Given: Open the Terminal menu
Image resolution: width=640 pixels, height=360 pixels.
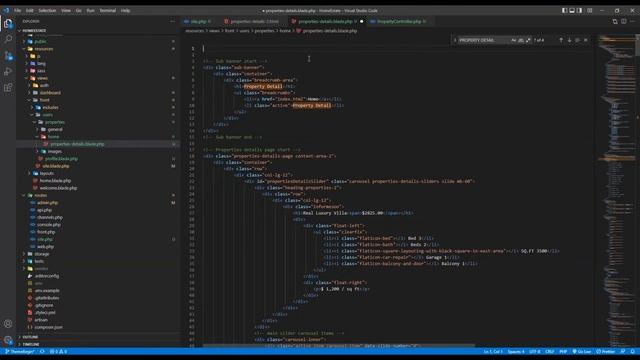Looking at the screenshot, I should pyautogui.click(x=107, y=11).
